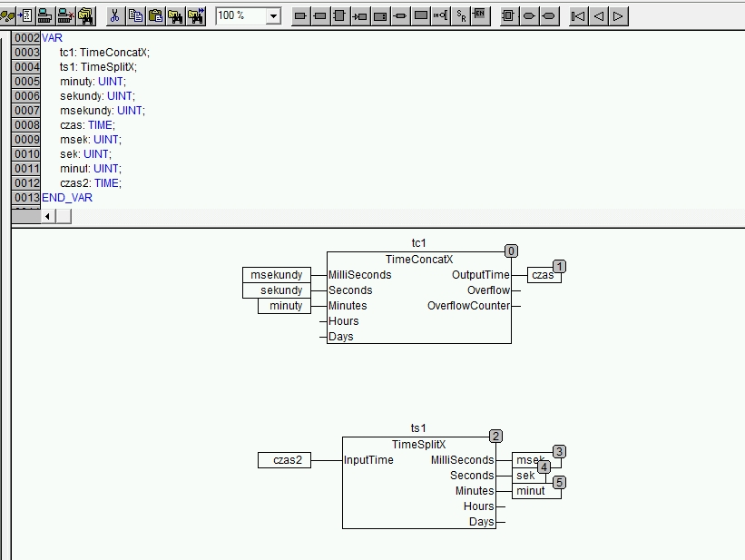Click the 'msekundy: UINT;' declaration line
745x560 pixels.
pyautogui.click(x=103, y=111)
